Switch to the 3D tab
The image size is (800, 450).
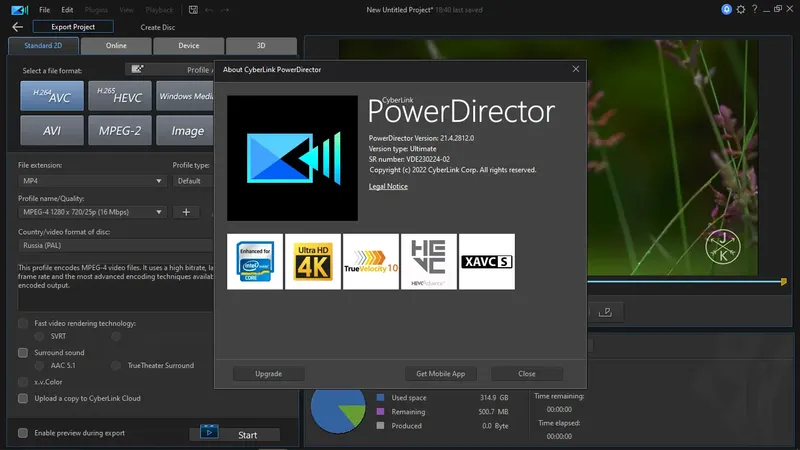pyautogui.click(x=261, y=45)
